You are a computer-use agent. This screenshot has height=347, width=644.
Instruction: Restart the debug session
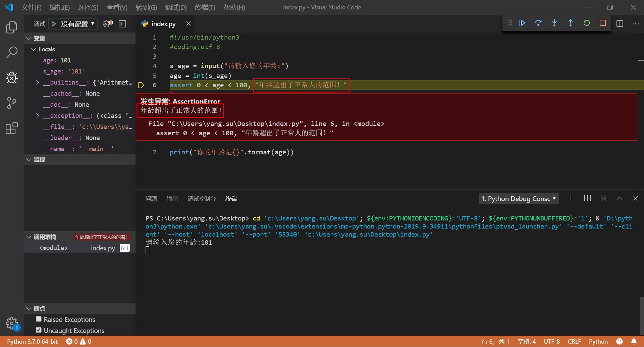click(x=587, y=23)
